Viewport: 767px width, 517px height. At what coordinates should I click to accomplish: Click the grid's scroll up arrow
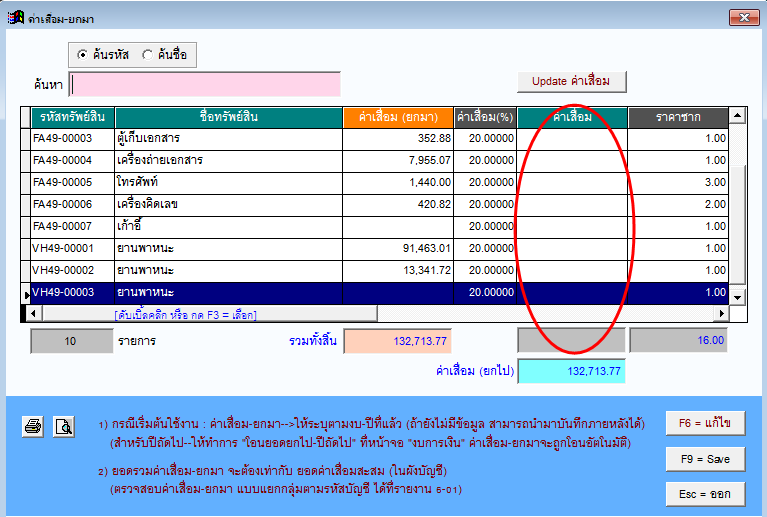click(737, 116)
